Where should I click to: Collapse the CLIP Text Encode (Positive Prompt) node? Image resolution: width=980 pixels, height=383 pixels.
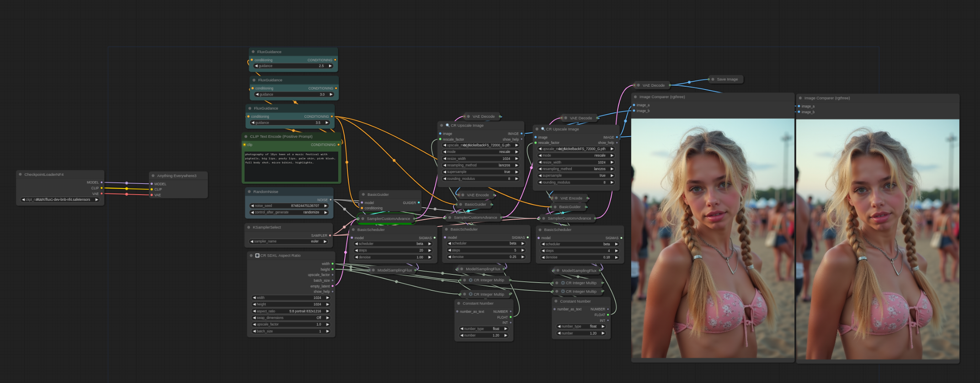(x=246, y=136)
